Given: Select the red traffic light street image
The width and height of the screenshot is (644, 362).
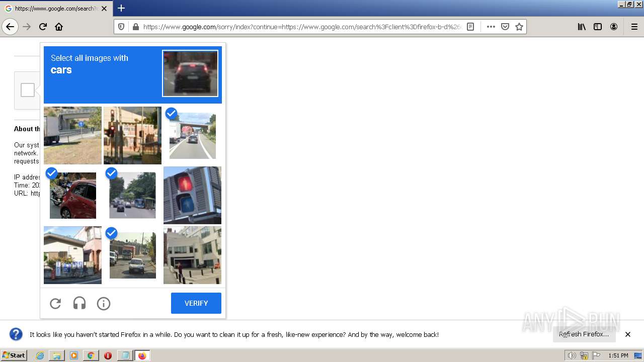Looking at the screenshot, I should coord(132,135).
